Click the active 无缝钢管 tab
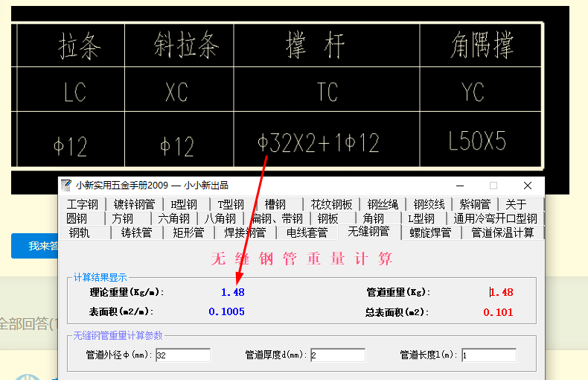This screenshot has width=588, height=380. pyautogui.click(x=369, y=232)
